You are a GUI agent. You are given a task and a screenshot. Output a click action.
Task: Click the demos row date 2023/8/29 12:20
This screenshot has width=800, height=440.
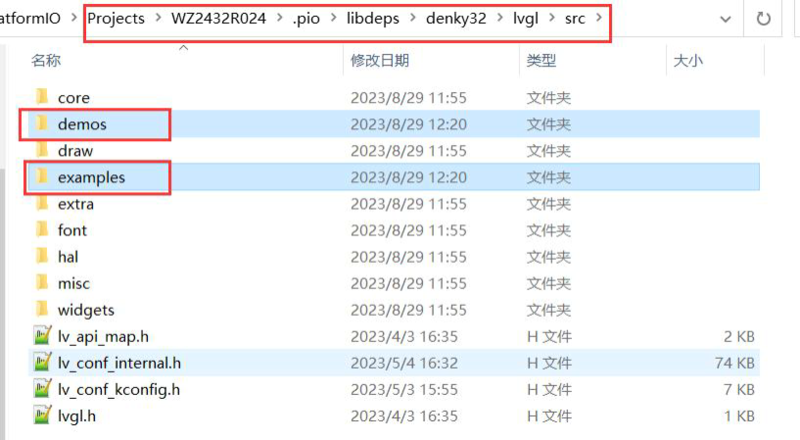click(408, 124)
